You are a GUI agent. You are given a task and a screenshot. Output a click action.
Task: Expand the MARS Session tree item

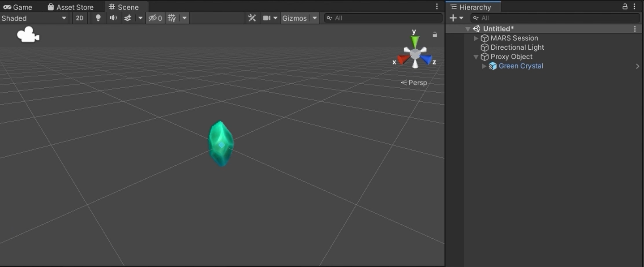coord(476,38)
